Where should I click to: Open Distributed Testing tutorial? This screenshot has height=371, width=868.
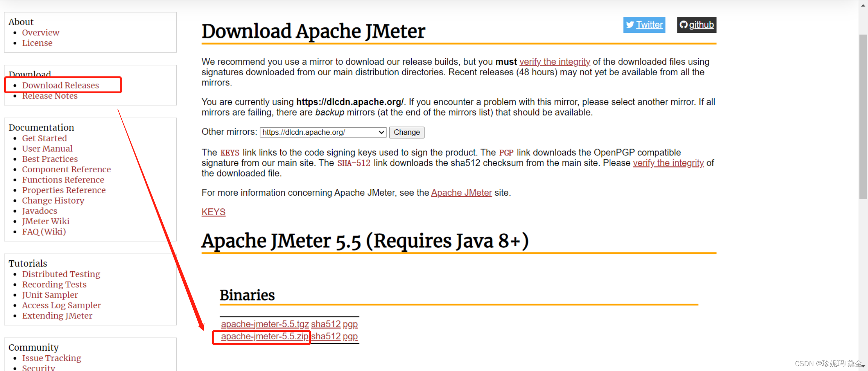[61, 274]
